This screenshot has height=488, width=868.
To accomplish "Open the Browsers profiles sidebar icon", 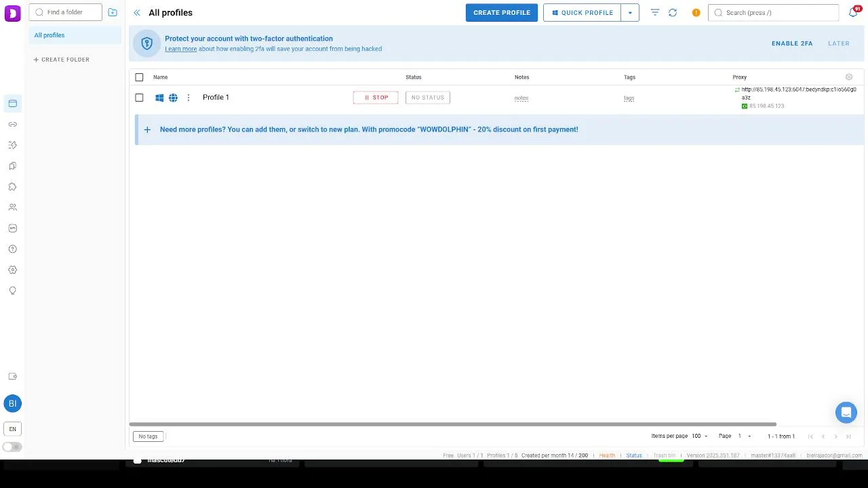I will (12, 104).
